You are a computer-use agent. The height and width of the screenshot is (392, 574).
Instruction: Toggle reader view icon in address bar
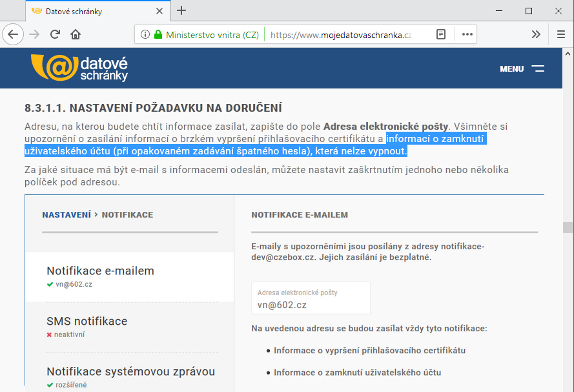[441, 34]
